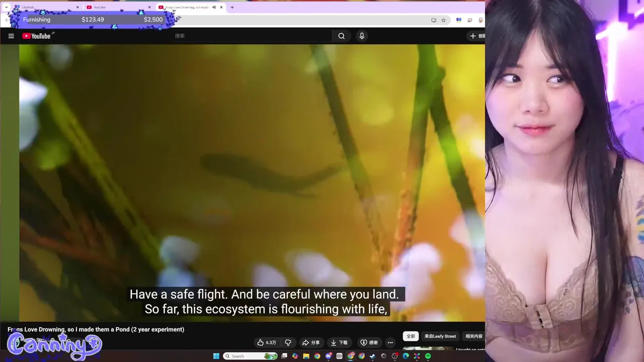
Task: Open the ChatHub extension icon in toolbar
Action: click(x=459, y=20)
